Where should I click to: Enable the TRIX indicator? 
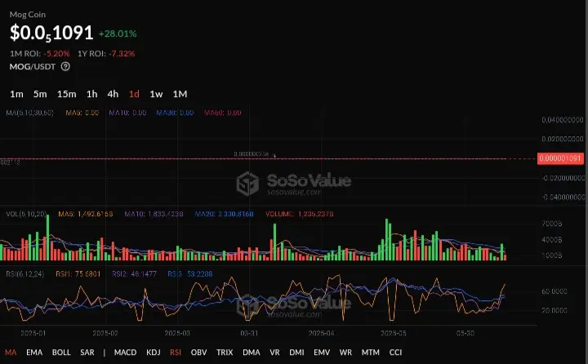pos(225,353)
